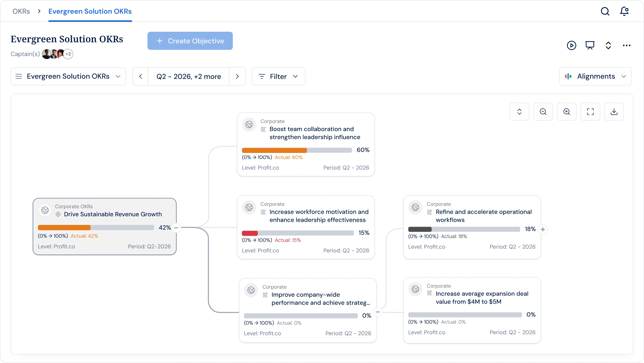Click the 15% red progress bar
The height and width of the screenshot is (363, 644).
(298, 233)
